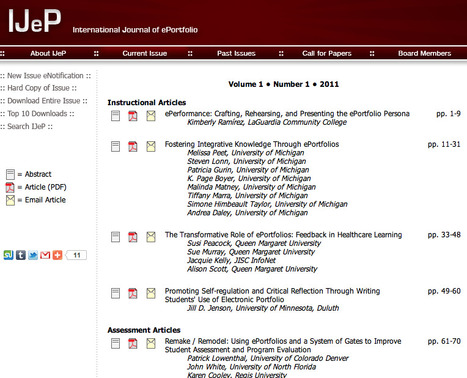This screenshot has height=378, width=467.
Task: Click Promoting Self-regulation and Critical Reflection title
Action: (272, 295)
